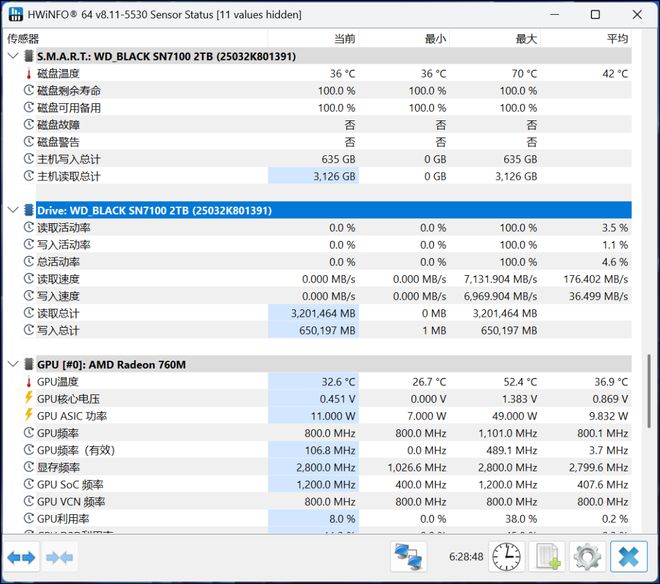Collapse the S.M.A.R.T. WD_BLACK SN7100 group
The width and height of the screenshot is (660, 584).
tap(12, 56)
